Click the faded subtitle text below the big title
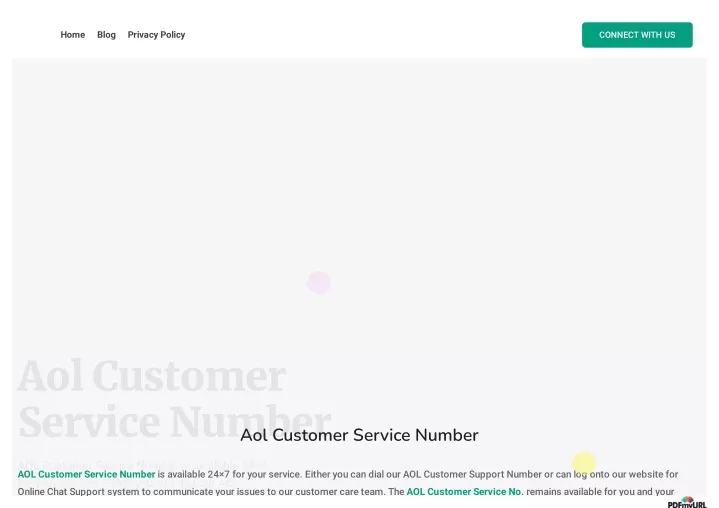The image size is (719, 508). coord(142,465)
